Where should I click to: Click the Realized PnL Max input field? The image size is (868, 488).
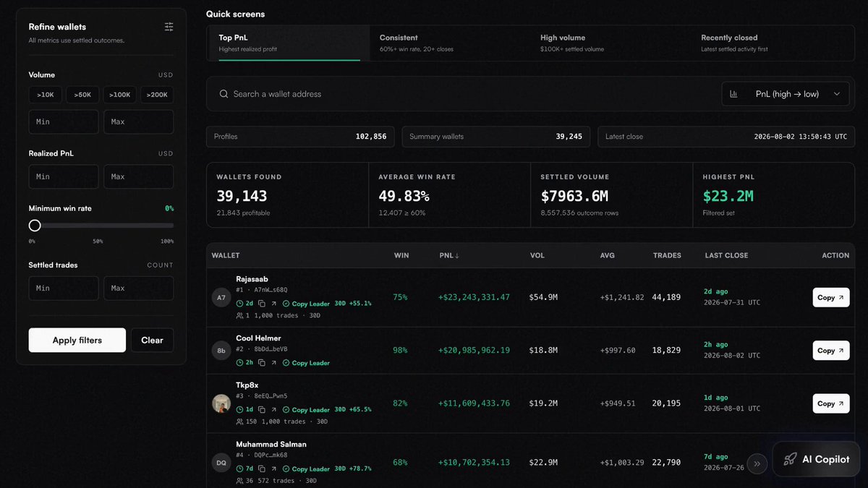(139, 176)
